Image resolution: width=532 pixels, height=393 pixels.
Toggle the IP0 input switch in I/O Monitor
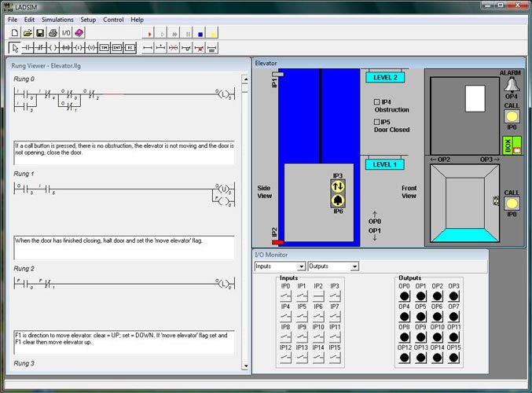pyautogui.click(x=285, y=296)
